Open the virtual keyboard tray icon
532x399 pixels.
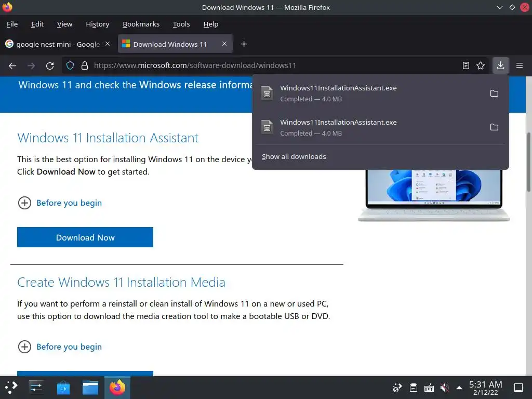(429, 388)
